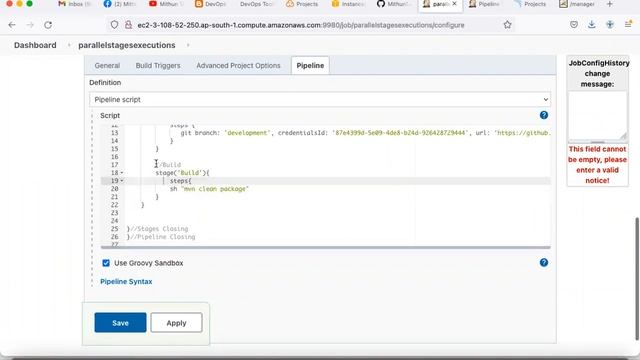Viewport: 640px width, 360px height.
Task: Click the browser URL address bar
Action: 301,25
